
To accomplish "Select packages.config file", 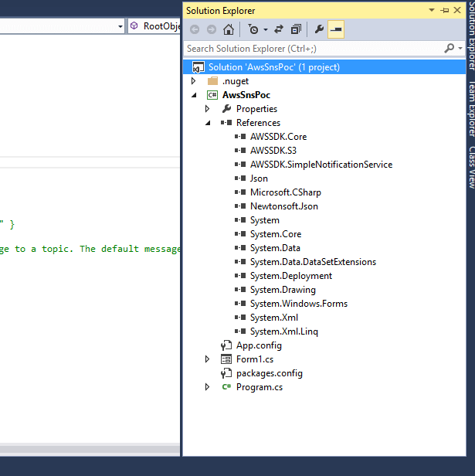I will (270, 373).
